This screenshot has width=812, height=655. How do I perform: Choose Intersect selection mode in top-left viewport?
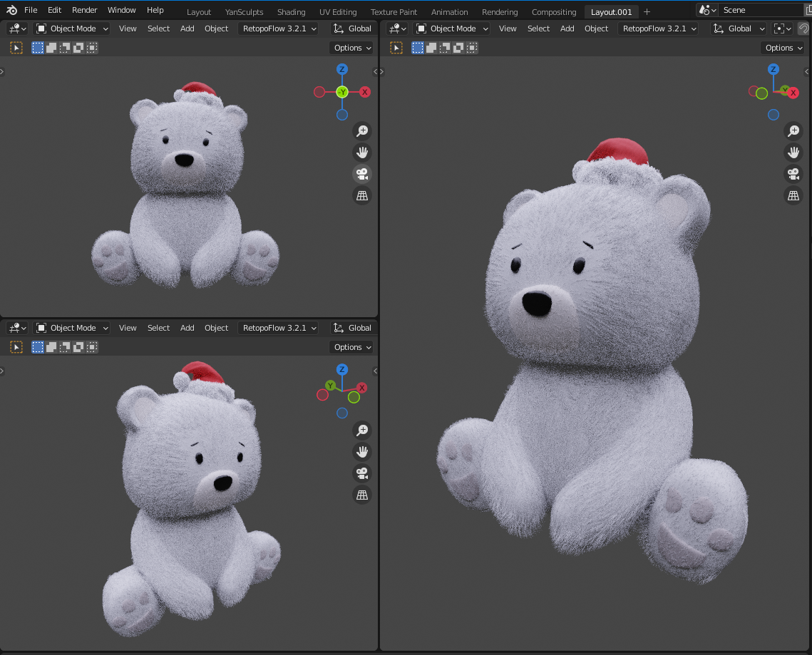[x=92, y=48]
